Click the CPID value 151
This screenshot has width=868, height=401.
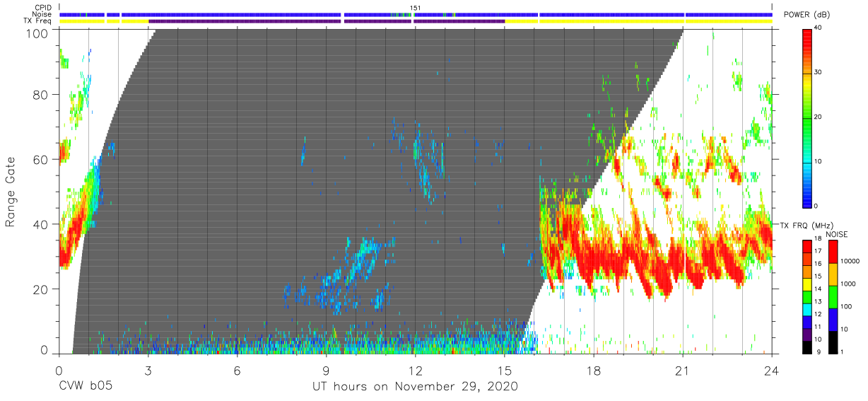[x=416, y=8]
